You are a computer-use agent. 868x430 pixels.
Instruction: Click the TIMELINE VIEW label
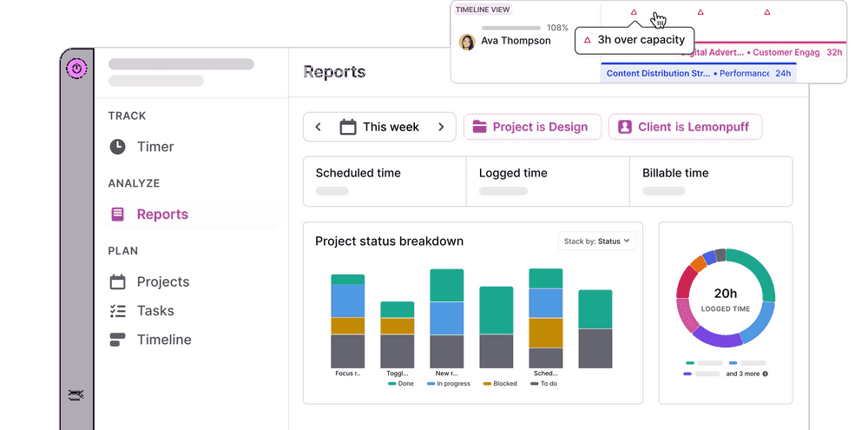[x=482, y=10]
